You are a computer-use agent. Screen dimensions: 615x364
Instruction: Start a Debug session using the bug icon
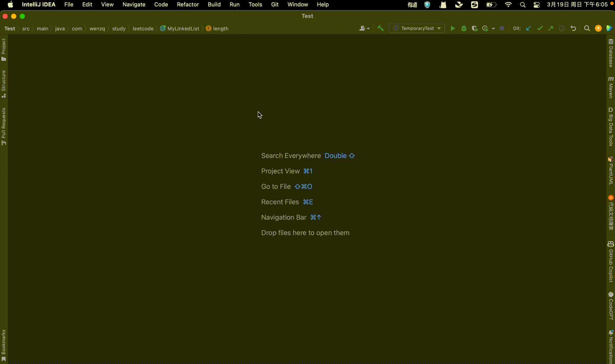coord(464,28)
